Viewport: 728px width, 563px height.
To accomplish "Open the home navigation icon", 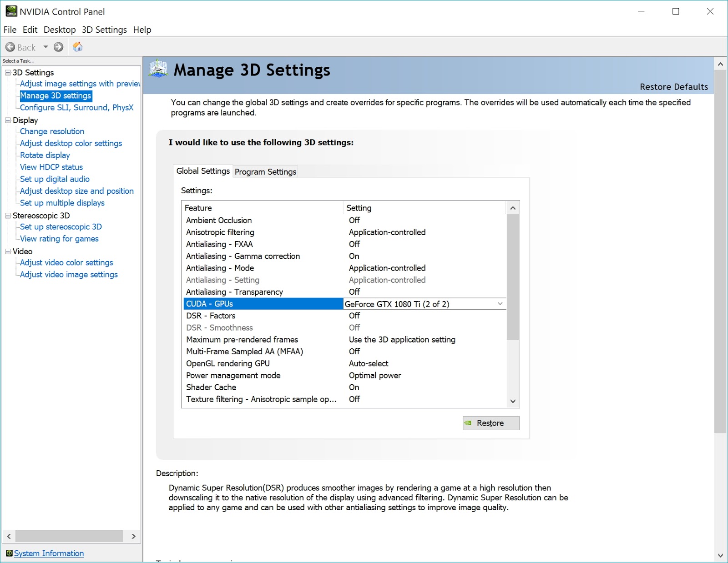I will pyautogui.click(x=78, y=47).
